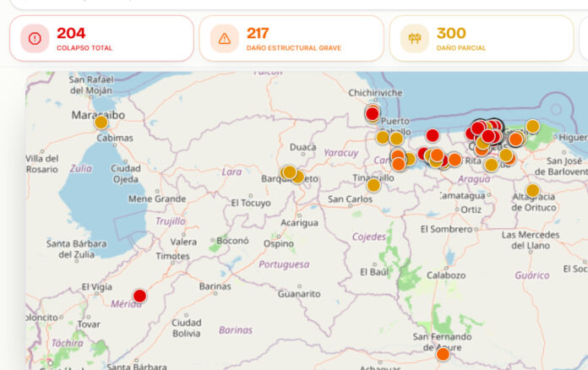Click the Colapso Total alert icon
This screenshot has width=588, height=370.
(35, 38)
